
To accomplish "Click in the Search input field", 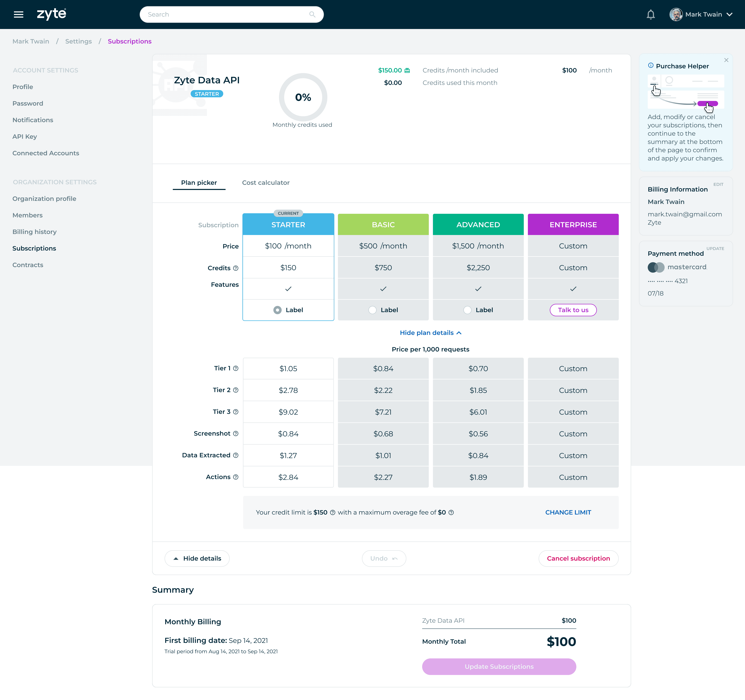I will click(x=225, y=15).
